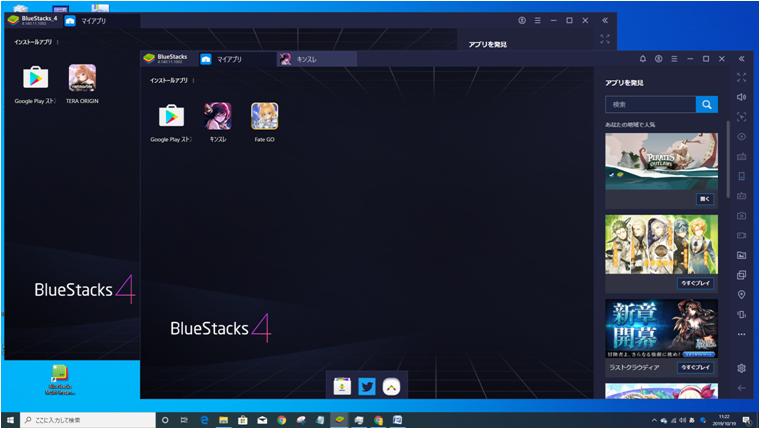
Task: Open TERA ORIGIN in back BlueStacks window
Action: (82, 78)
